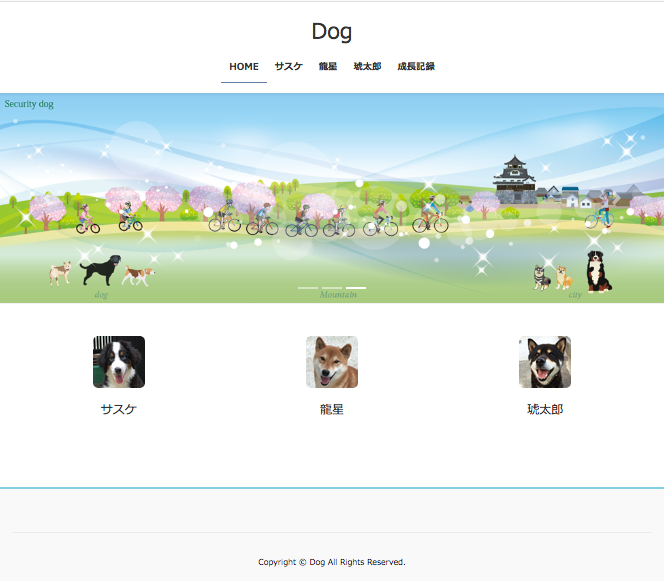Click the Security dog banner caption
Screen dimensions: 664x581
point(29,104)
